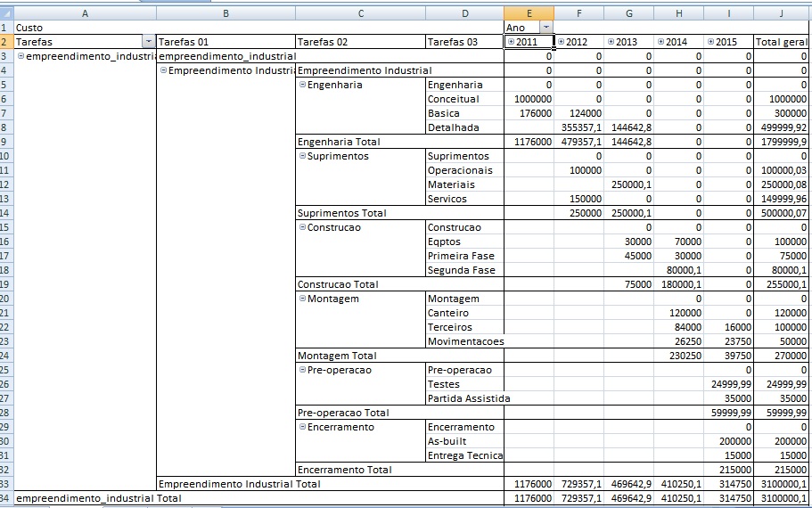Image resolution: width=812 pixels, height=508 pixels.
Task: Expand the 2012 year group
Action: pos(561,41)
